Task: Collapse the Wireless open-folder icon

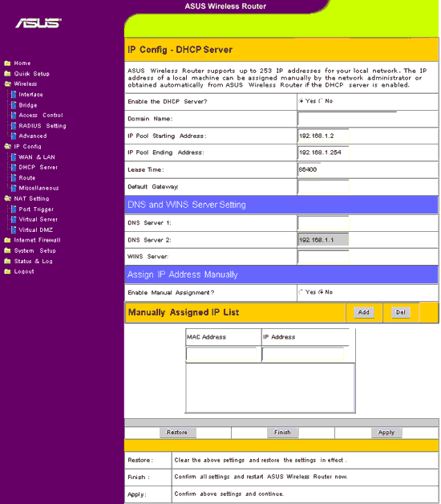Action: click(7, 84)
